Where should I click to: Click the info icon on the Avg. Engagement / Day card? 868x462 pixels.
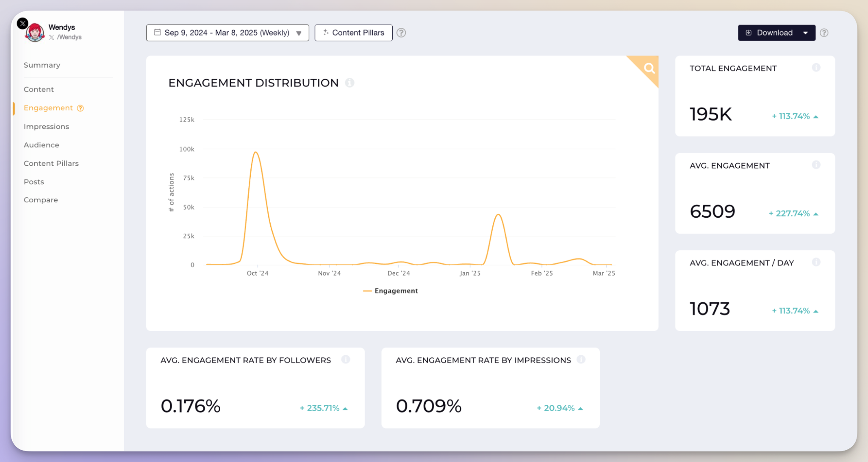(x=816, y=263)
